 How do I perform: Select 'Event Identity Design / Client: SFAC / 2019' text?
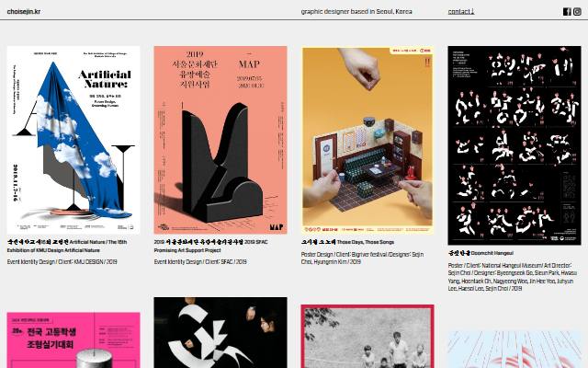pos(200,261)
